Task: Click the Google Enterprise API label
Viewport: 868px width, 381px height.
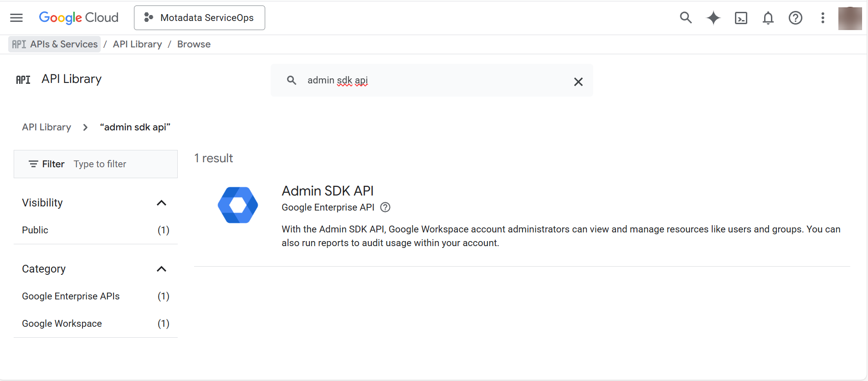Action: click(x=328, y=207)
